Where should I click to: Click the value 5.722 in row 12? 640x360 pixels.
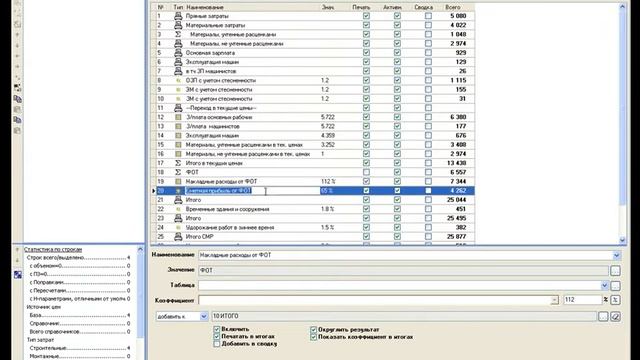pos(328,117)
